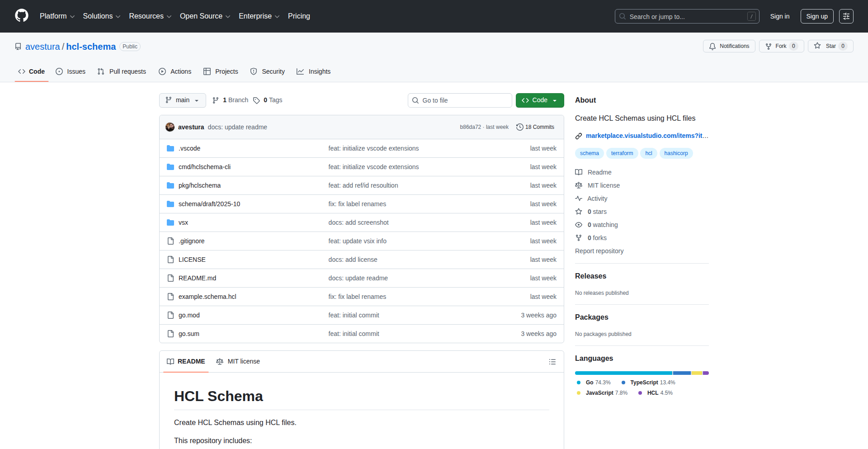Viewport: 868px width, 449px height.
Task: Click the GitHub logo icon
Action: [21, 16]
